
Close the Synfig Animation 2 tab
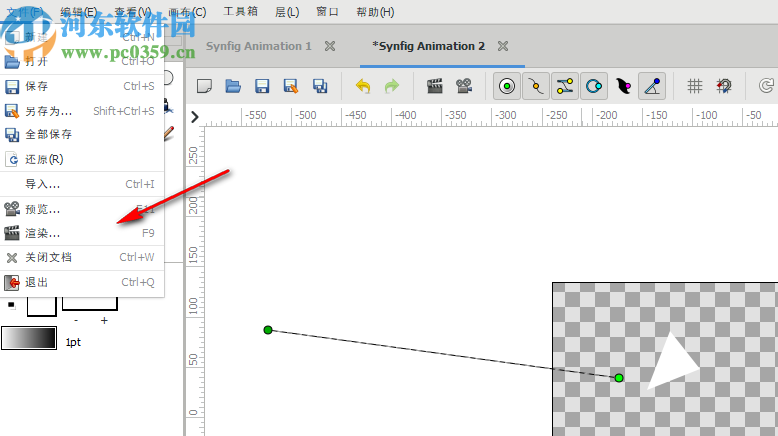pos(503,46)
